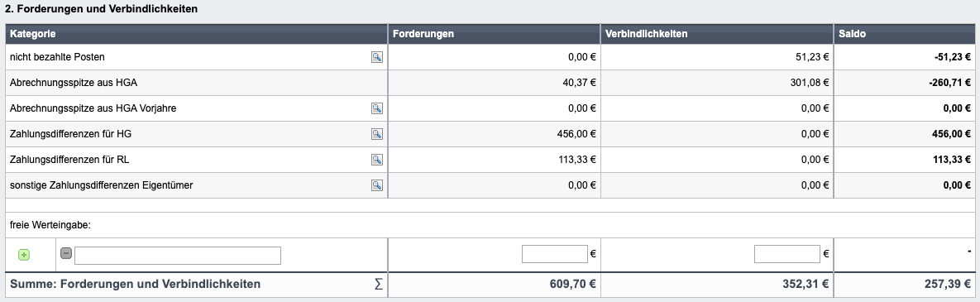Click the Verbindlichkeiten column header

tap(646, 34)
